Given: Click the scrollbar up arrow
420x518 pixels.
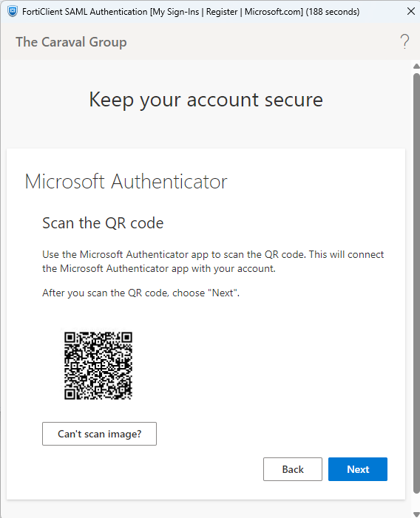Looking at the screenshot, I should (416, 67).
